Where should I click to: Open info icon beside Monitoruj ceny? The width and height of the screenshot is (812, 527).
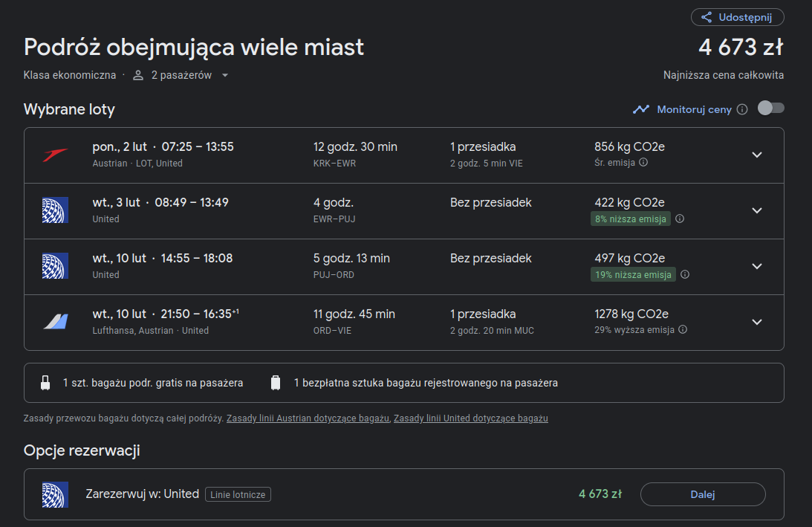coord(742,109)
